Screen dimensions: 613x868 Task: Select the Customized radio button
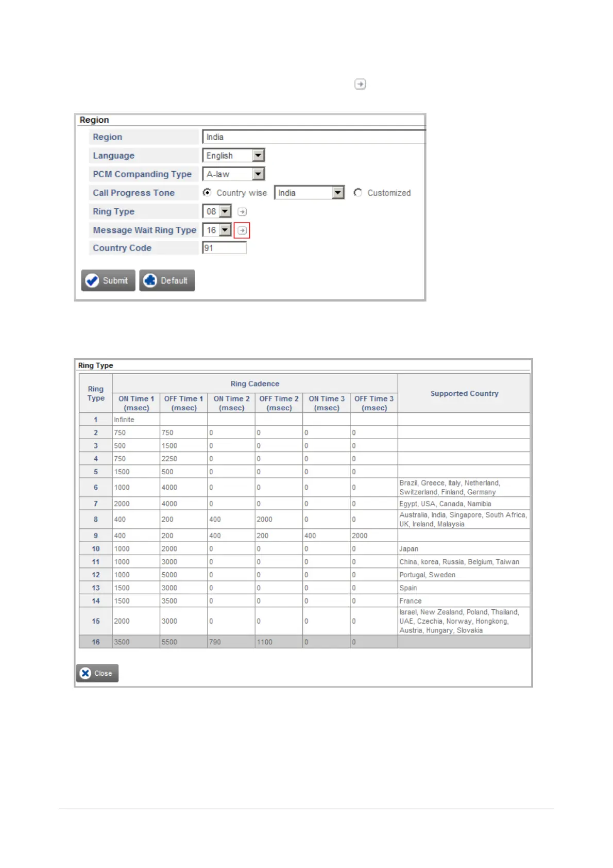coord(358,192)
